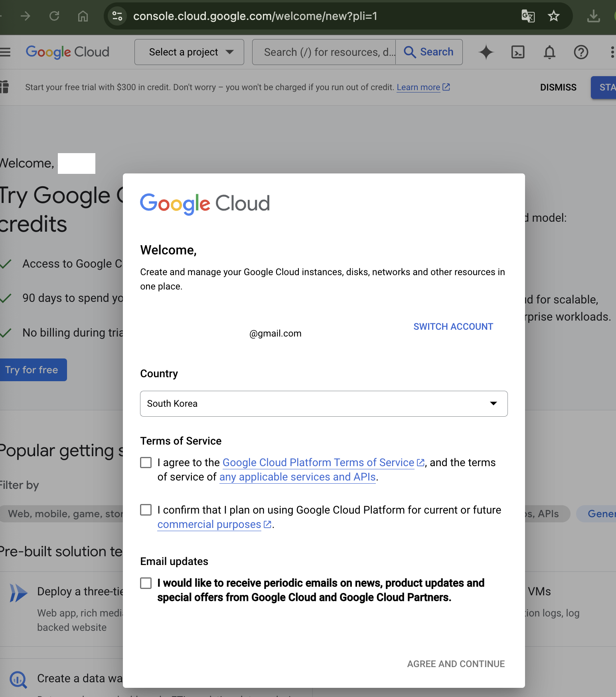Bookmark this page with star icon

tap(554, 16)
